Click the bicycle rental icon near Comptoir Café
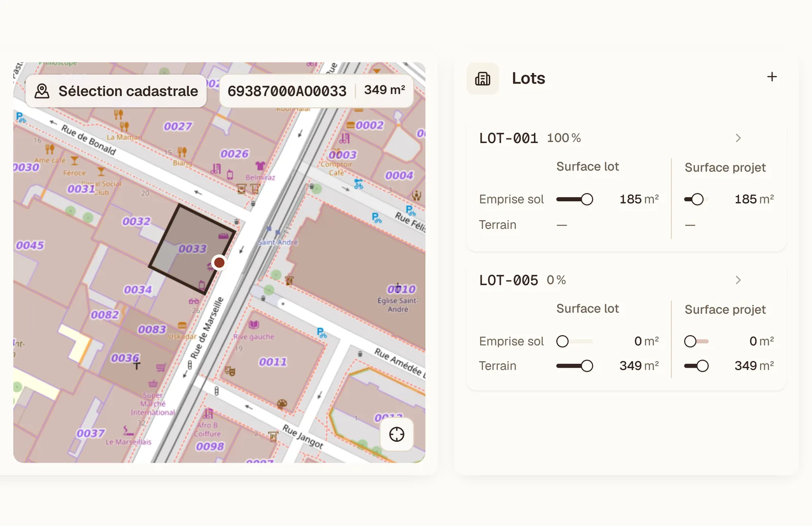 pos(359,184)
